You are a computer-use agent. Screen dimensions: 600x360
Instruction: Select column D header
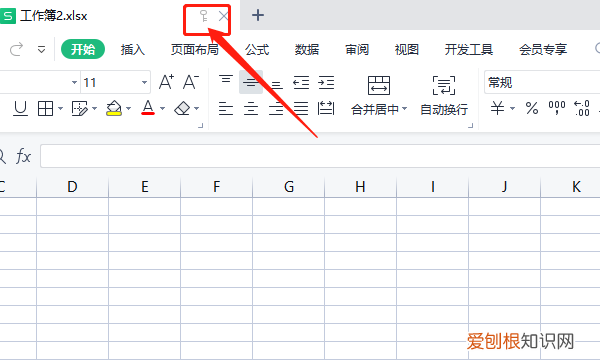coord(72,187)
